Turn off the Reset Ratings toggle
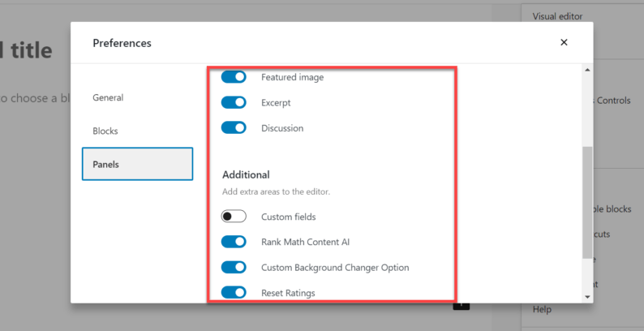This screenshot has height=331, width=644. (234, 292)
